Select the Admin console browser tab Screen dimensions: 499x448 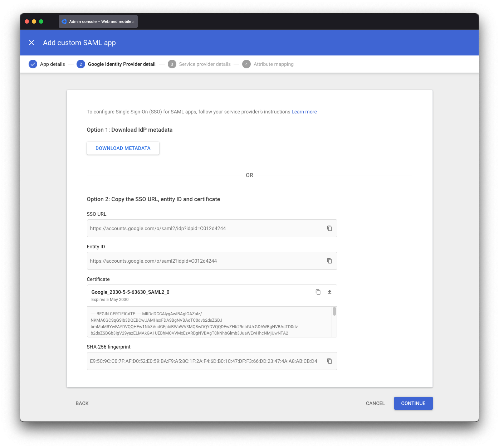98,21
